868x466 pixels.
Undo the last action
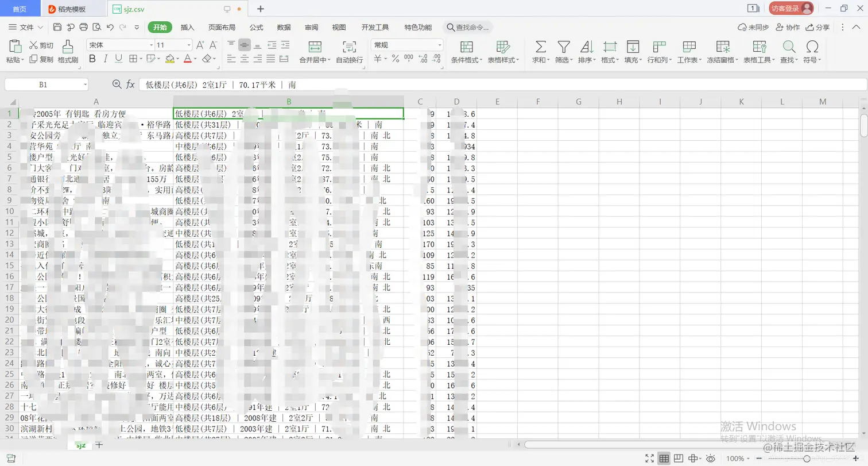click(x=110, y=27)
